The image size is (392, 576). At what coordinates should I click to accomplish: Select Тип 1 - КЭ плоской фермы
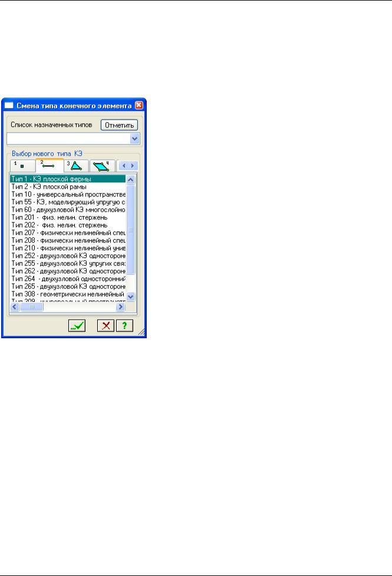click(x=68, y=179)
